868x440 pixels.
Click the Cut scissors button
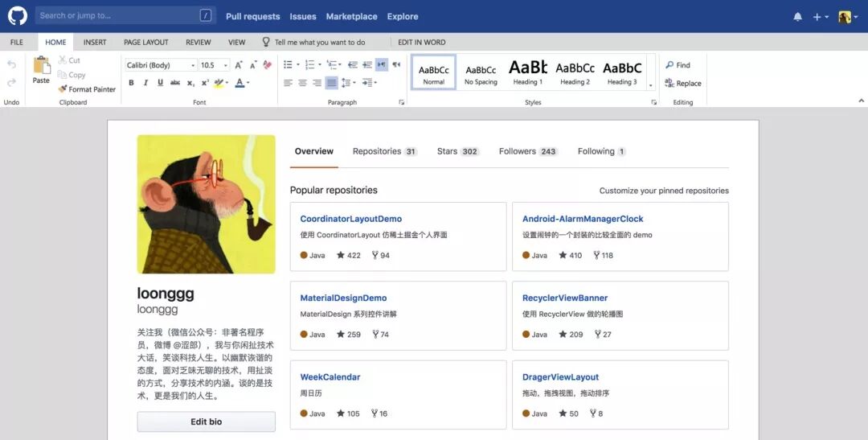point(69,60)
